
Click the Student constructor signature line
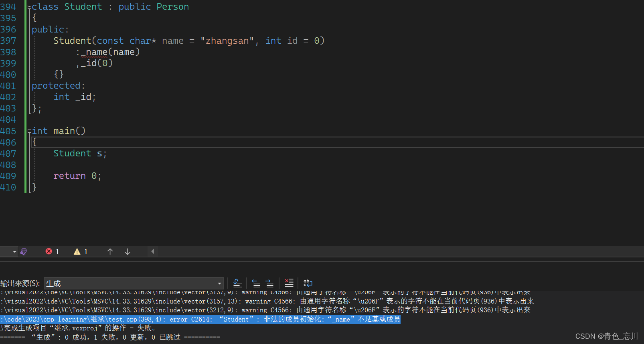point(189,41)
